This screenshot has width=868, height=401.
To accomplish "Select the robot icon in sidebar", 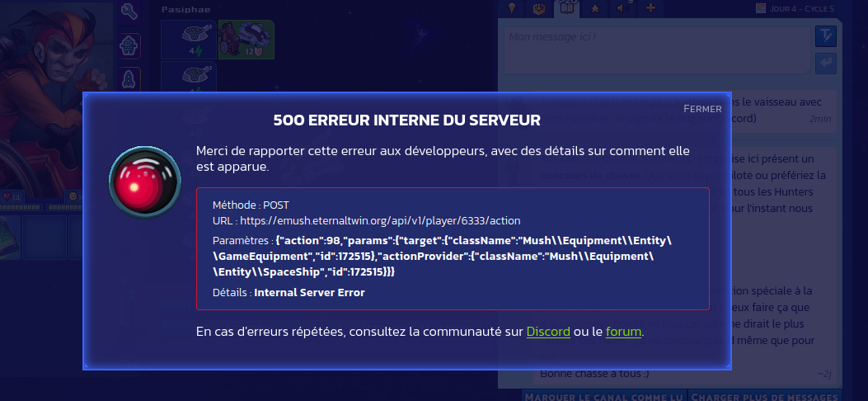I will (129, 45).
